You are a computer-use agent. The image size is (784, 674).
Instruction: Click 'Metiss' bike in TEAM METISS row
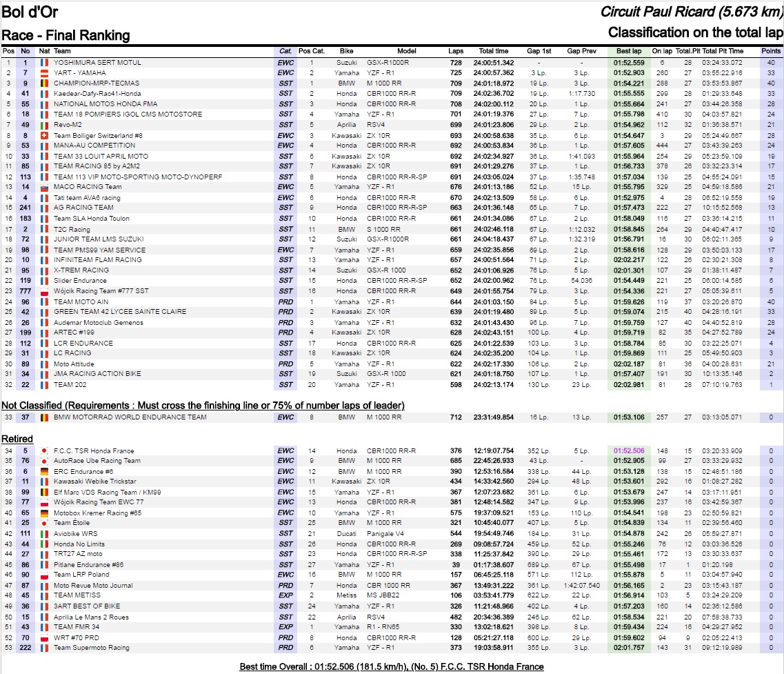(x=347, y=595)
